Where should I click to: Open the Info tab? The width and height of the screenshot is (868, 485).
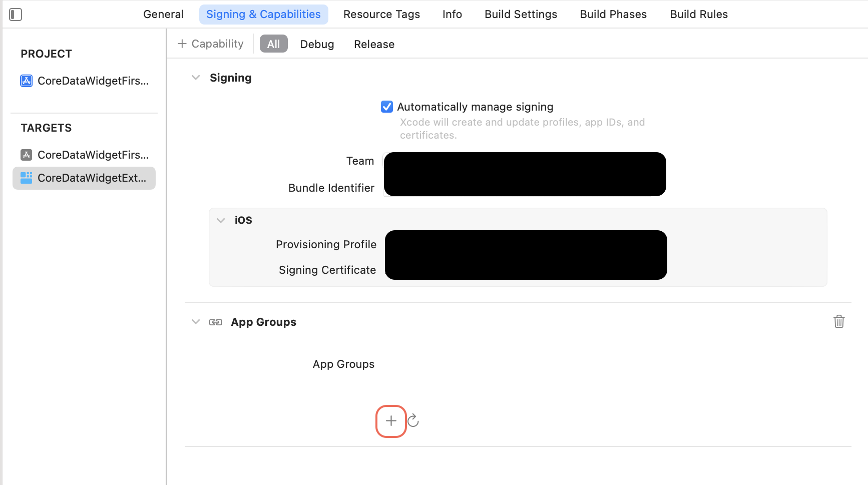point(452,14)
